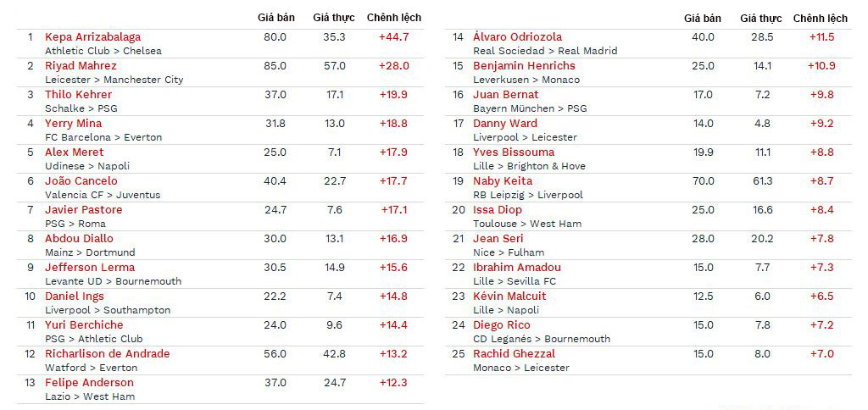The image size is (868, 410).
Task: Click João Cancelo name
Action: tap(81, 181)
